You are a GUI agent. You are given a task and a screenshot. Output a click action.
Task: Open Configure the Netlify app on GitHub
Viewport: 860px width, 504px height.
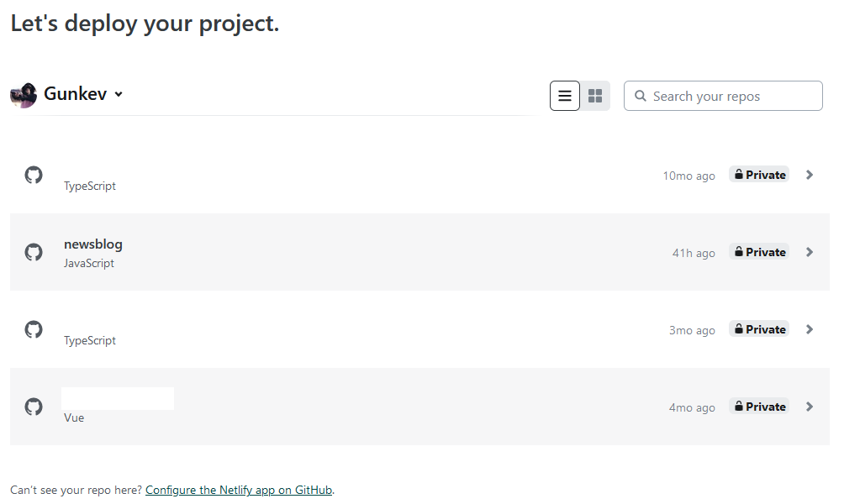pyautogui.click(x=239, y=489)
